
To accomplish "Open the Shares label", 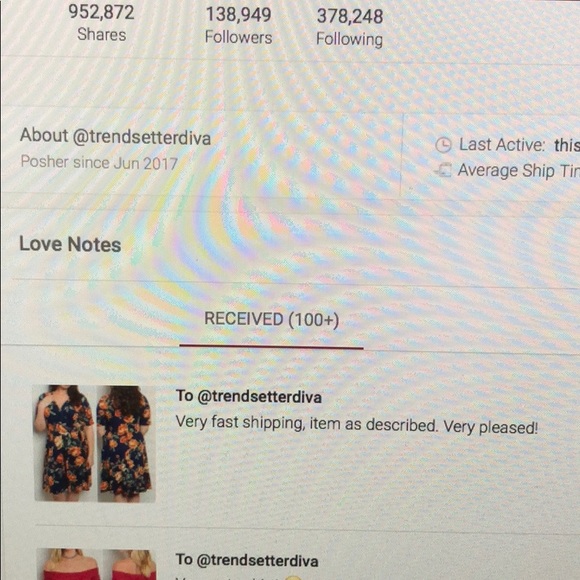I will [x=102, y=35].
